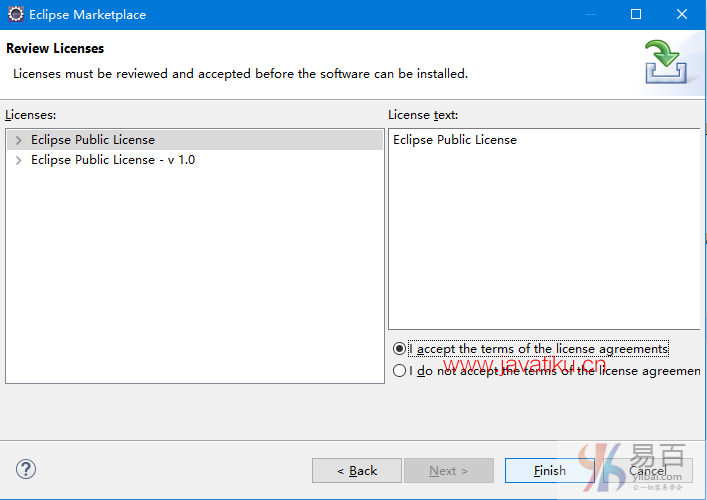This screenshot has height=500, width=707.
Task: Select 'I do not accept' radio button
Action: (399, 371)
